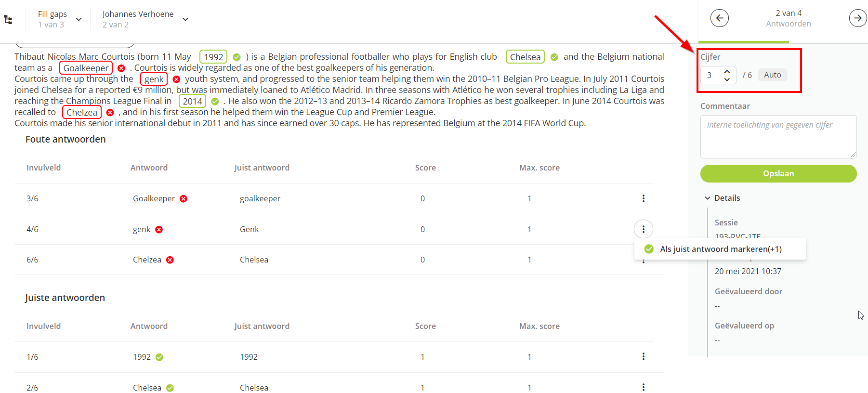Open the tree structure icon top-left
Viewport: 868px width, 393px height.
tap(8, 20)
